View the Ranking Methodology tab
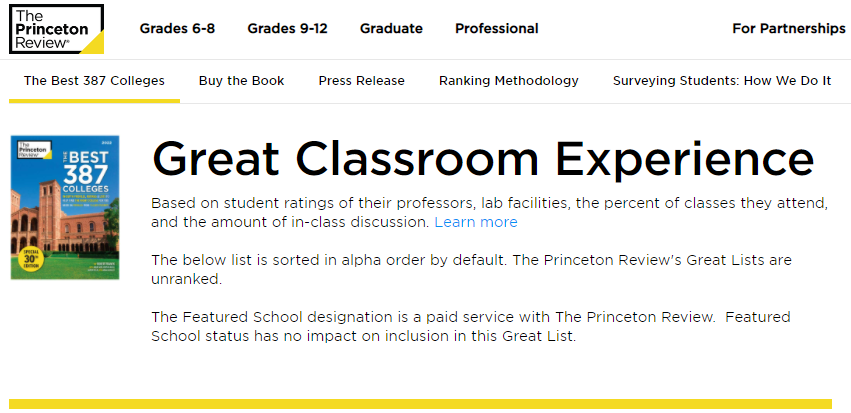 [x=508, y=81]
